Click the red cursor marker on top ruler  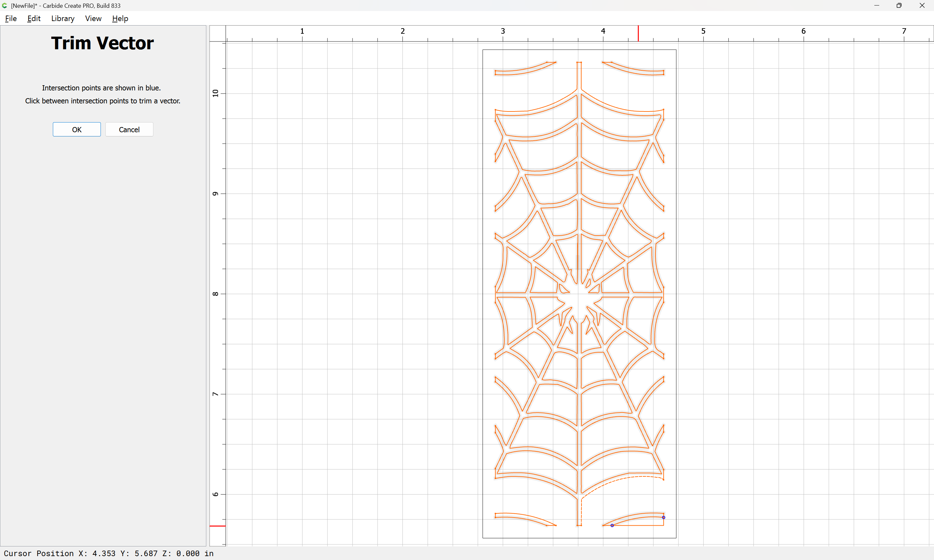coord(638,33)
